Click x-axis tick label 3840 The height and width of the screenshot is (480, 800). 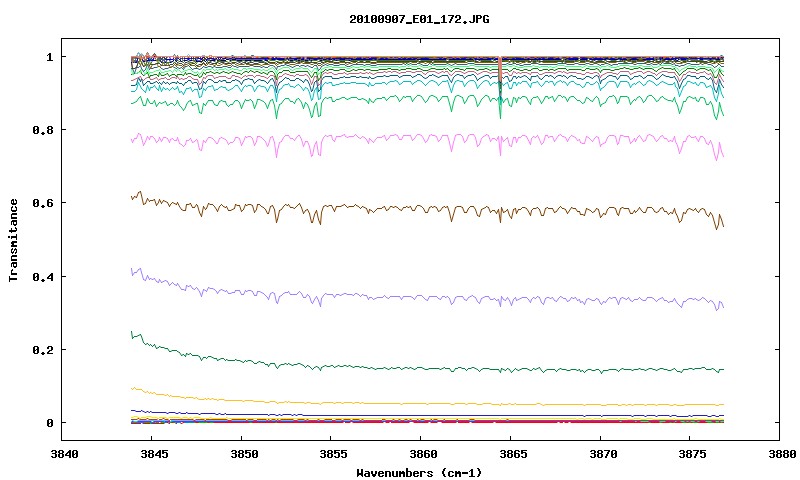(65, 454)
